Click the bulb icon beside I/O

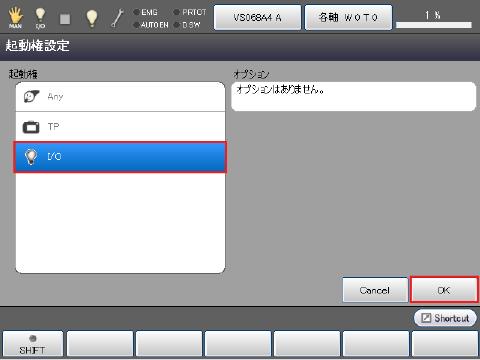[31, 157]
